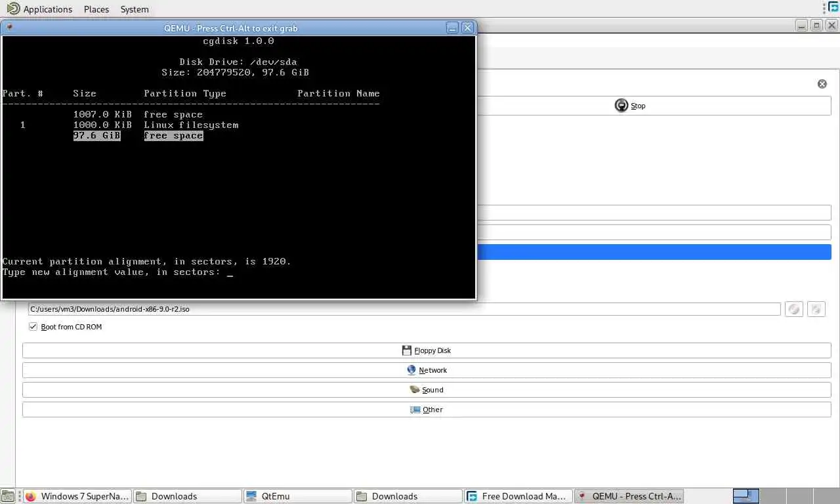Close the QtEmu background window
Viewport: 840px width, 504px height.
click(x=831, y=26)
